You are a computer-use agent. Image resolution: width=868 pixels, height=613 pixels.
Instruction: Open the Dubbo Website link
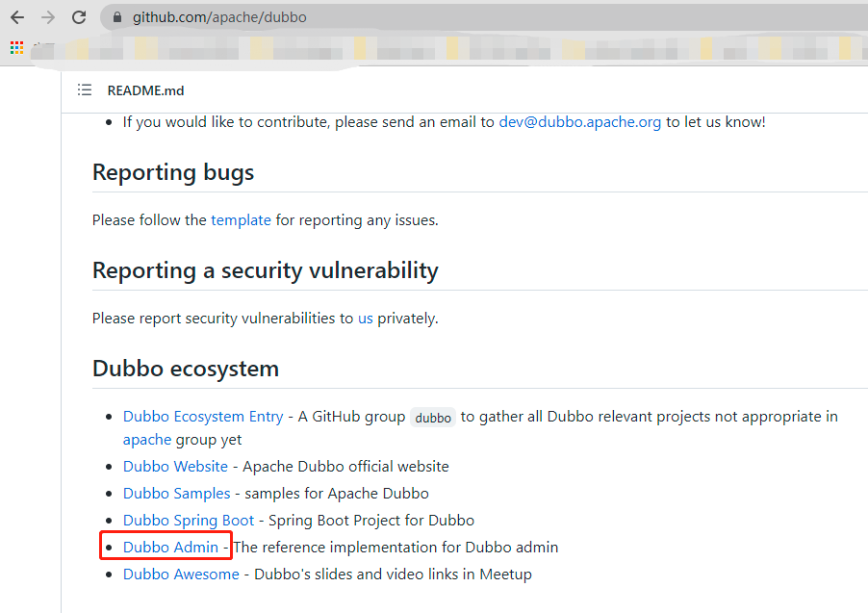point(175,466)
